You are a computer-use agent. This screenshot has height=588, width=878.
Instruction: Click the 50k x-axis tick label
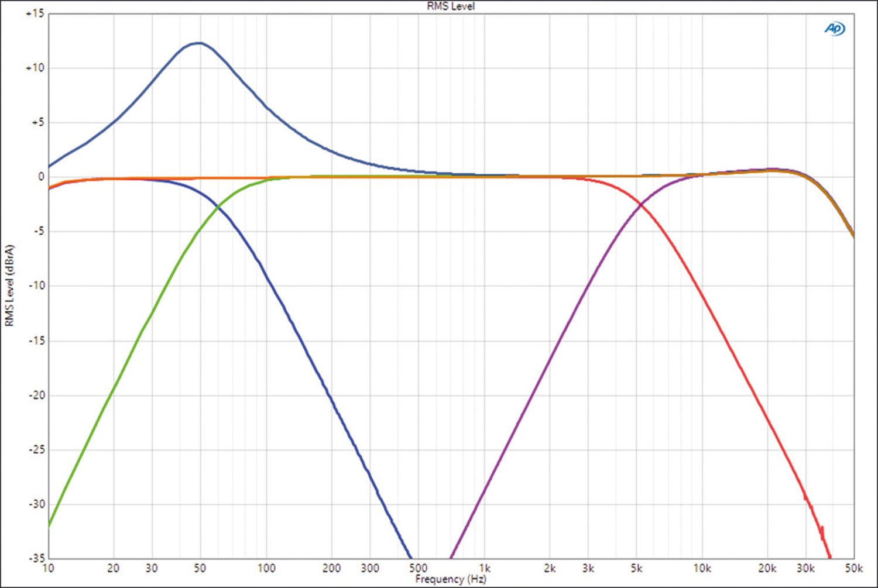(853, 568)
